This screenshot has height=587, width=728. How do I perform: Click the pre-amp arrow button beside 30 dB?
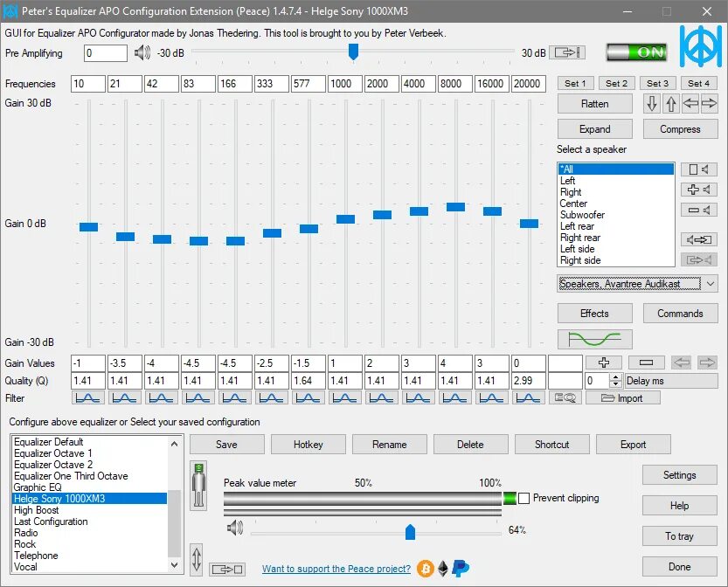[x=567, y=52]
